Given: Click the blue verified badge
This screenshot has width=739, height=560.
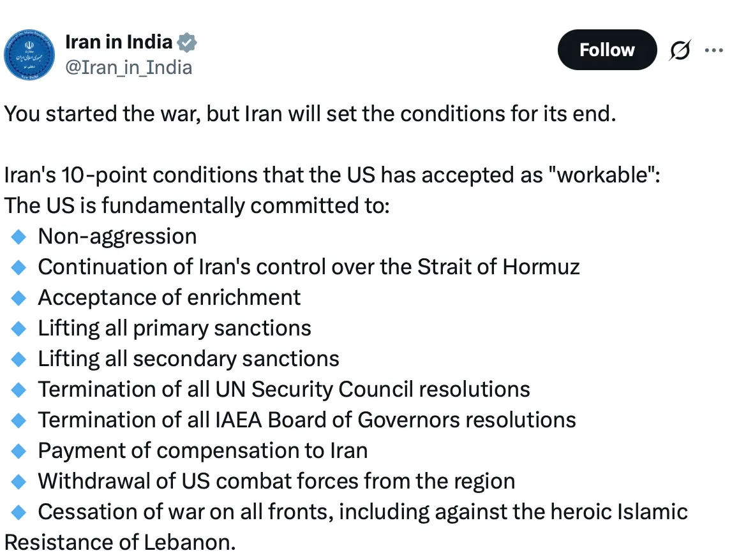Looking at the screenshot, I should click(186, 41).
